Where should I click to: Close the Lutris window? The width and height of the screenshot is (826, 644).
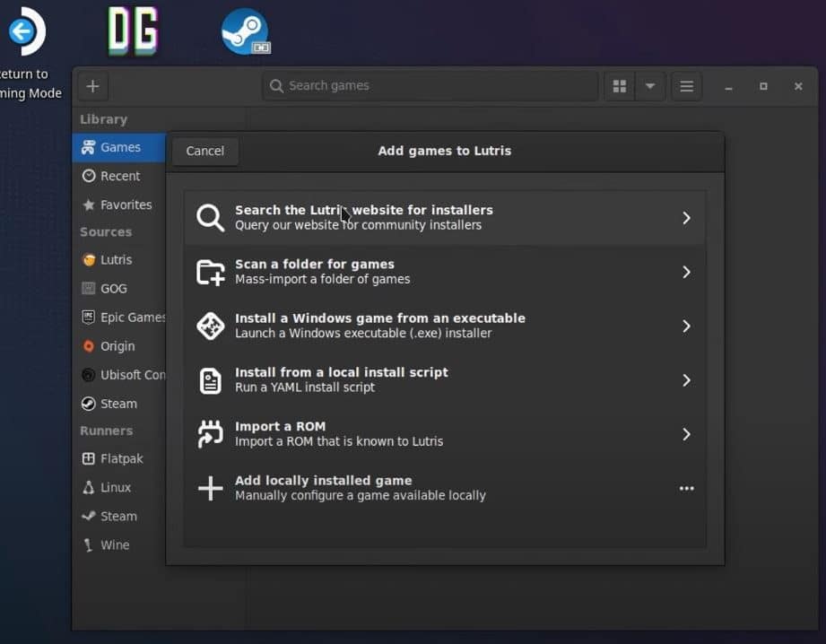click(x=798, y=86)
